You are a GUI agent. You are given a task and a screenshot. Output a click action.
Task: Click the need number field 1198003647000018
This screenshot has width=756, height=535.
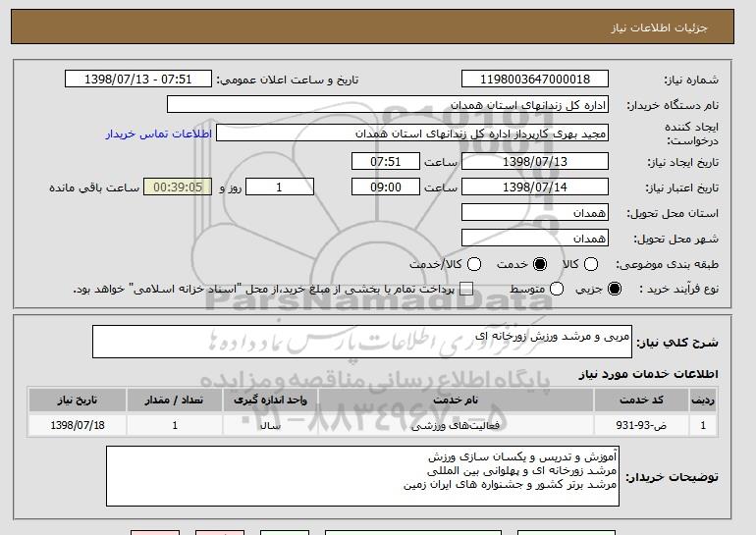point(535,80)
